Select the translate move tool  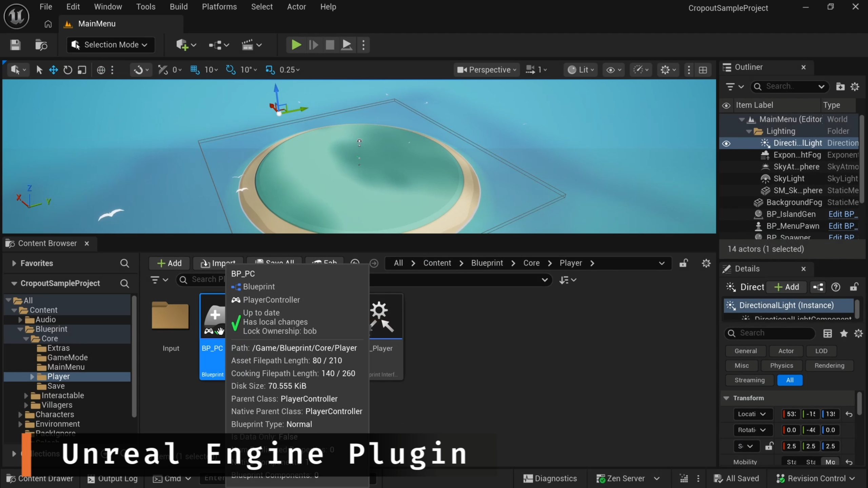point(54,70)
